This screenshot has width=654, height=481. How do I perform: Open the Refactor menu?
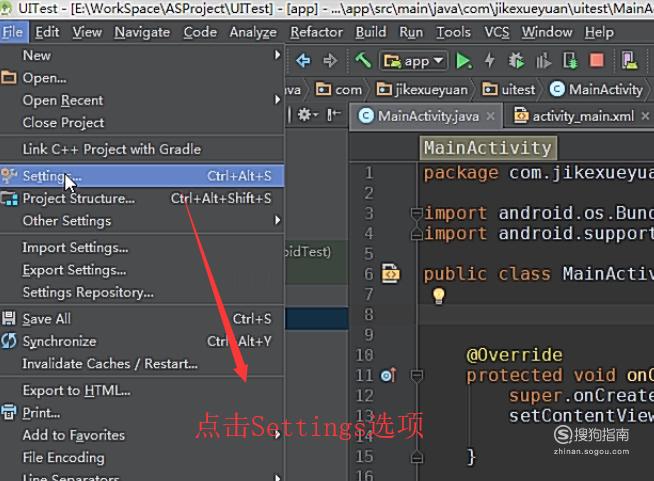tap(317, 32)
